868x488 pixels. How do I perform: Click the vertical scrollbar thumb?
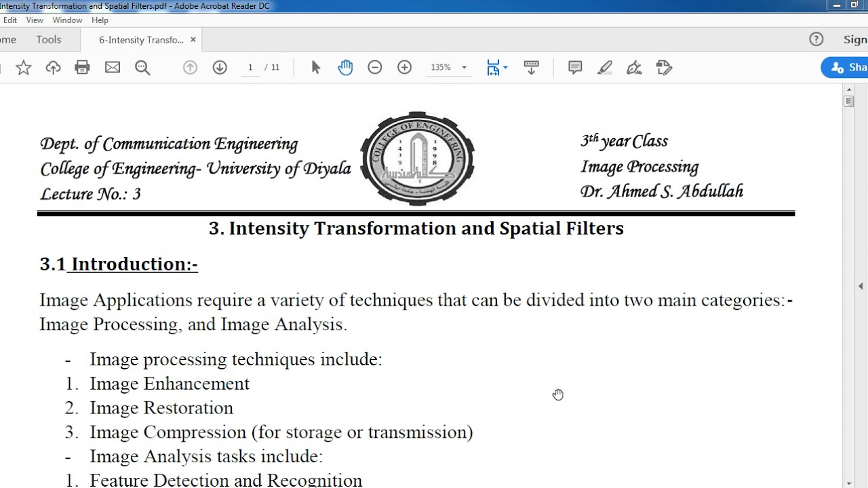tap(849, 101)
